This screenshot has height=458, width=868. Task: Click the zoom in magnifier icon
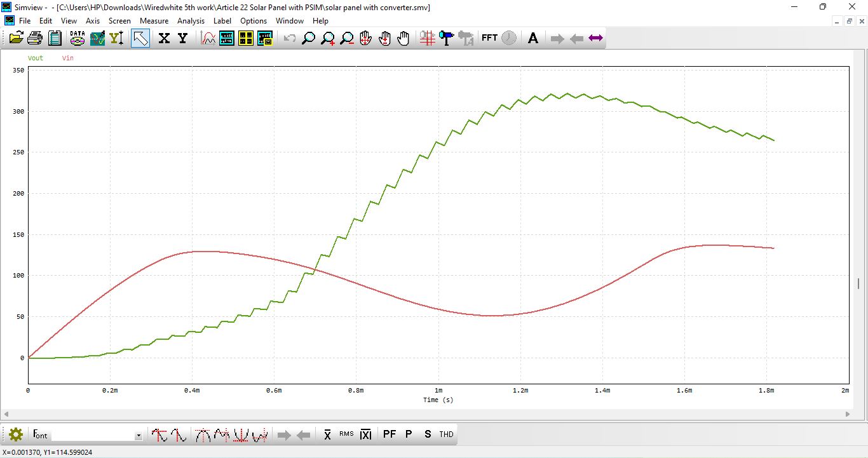click(x=328, y=38)
